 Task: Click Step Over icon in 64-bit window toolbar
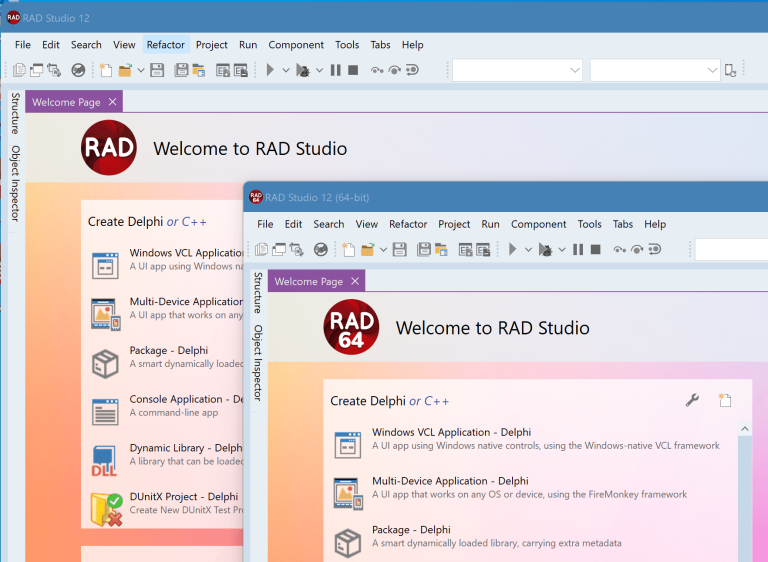tap(637, 249)
